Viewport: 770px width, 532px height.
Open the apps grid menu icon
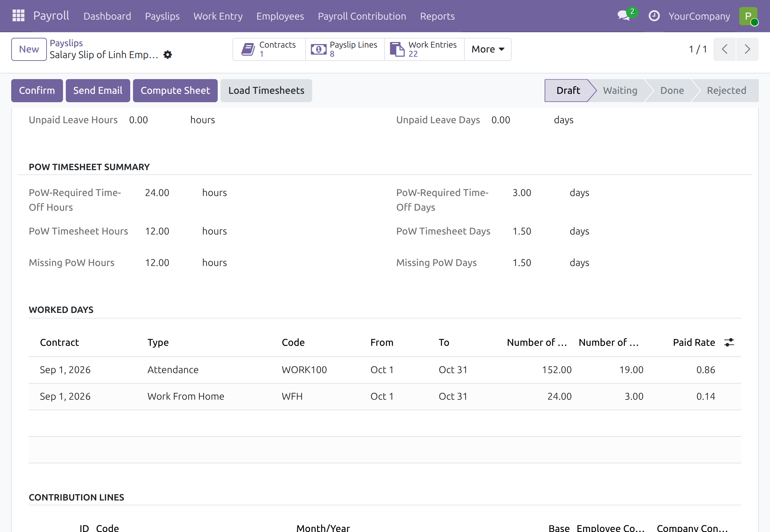coord(18,16)
